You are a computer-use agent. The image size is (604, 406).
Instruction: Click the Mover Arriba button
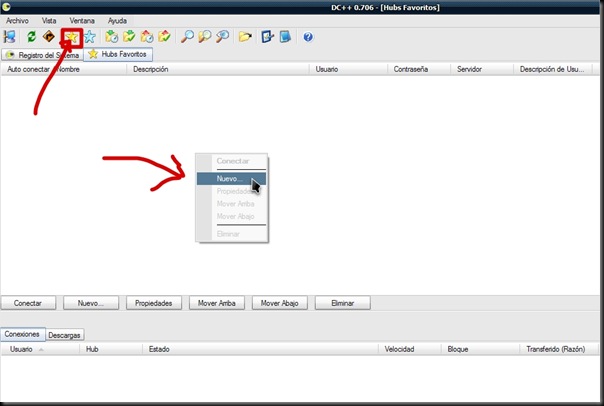tap(216, 303)
